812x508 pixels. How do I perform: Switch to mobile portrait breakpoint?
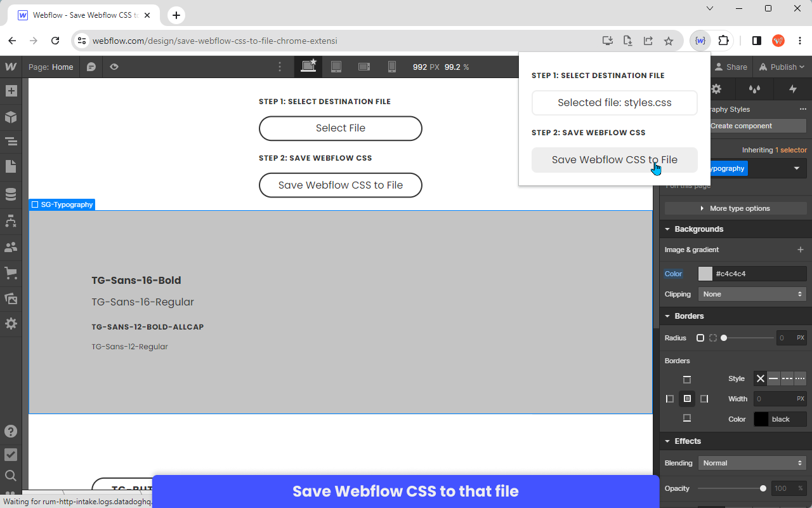pos(391,66)
